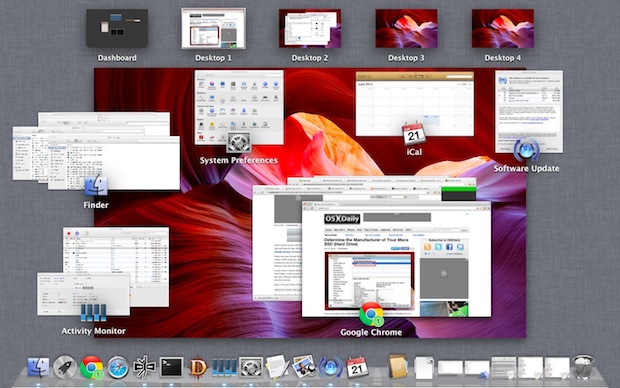Image resolution: width=620 pixels, height=388 pixels.
Task: Switch to Desktop 4 space thumbnail
Action: coord(503,28)
